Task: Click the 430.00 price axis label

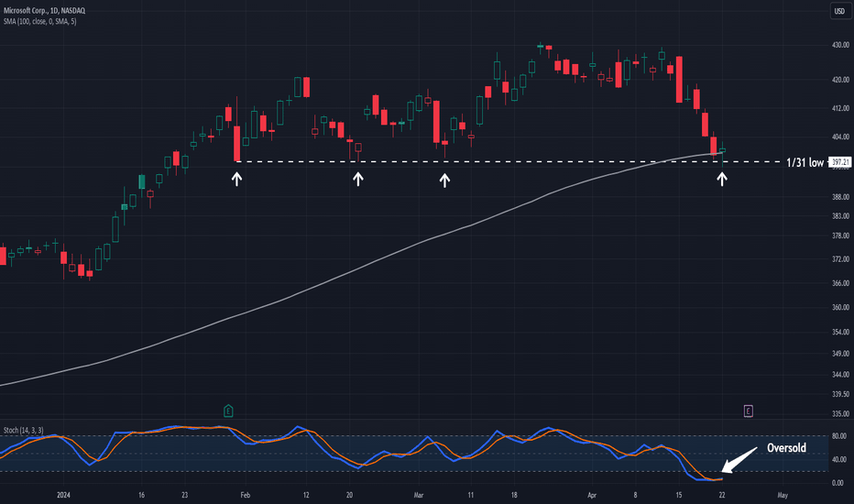Action: (840, 45)
